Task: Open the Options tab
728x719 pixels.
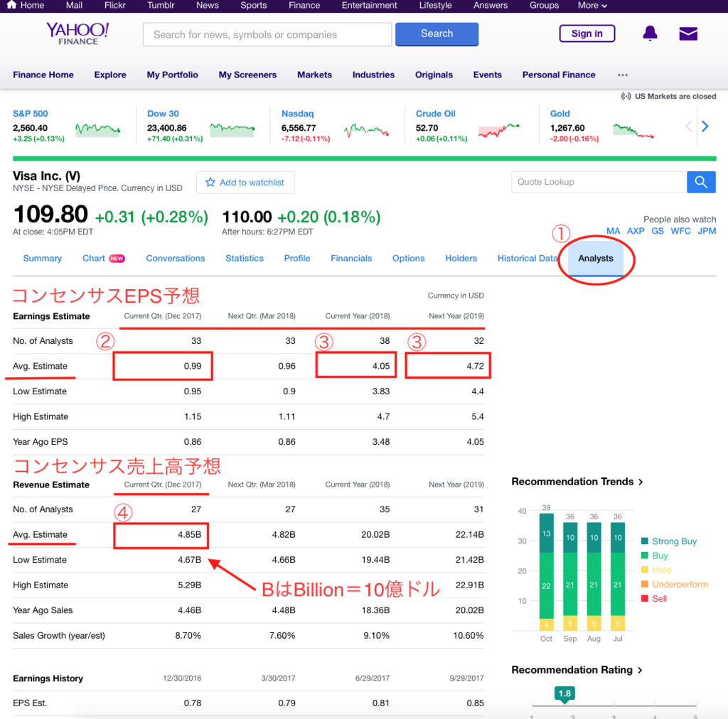Action: tap(409, 259)
